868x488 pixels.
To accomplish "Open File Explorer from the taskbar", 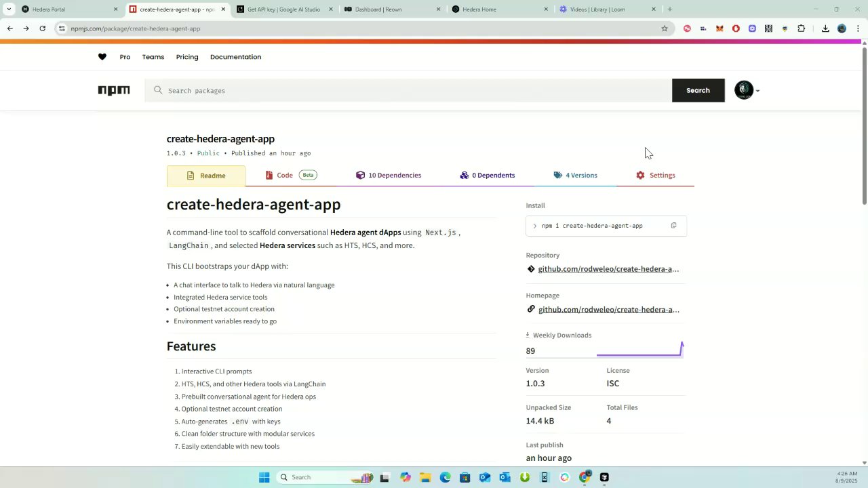I will 425,477.
